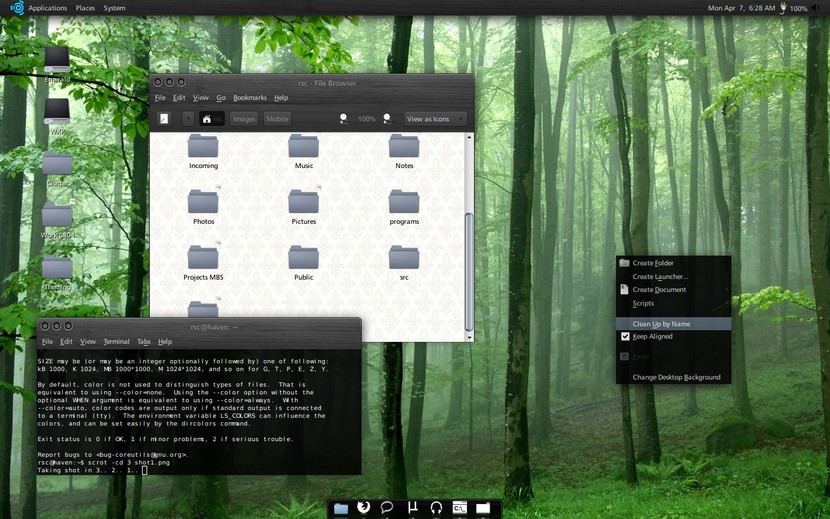
Task: Open the Pictures folder
Action: click(303, 203)
